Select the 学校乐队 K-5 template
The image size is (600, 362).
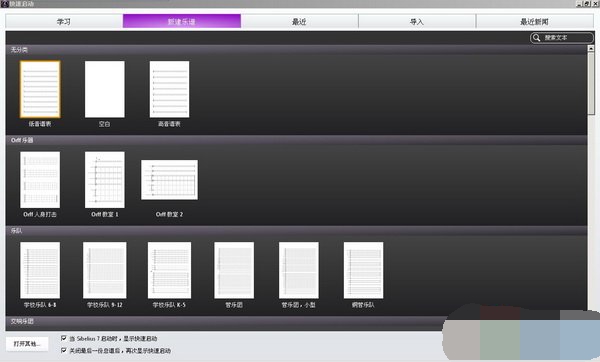(169, 270)
